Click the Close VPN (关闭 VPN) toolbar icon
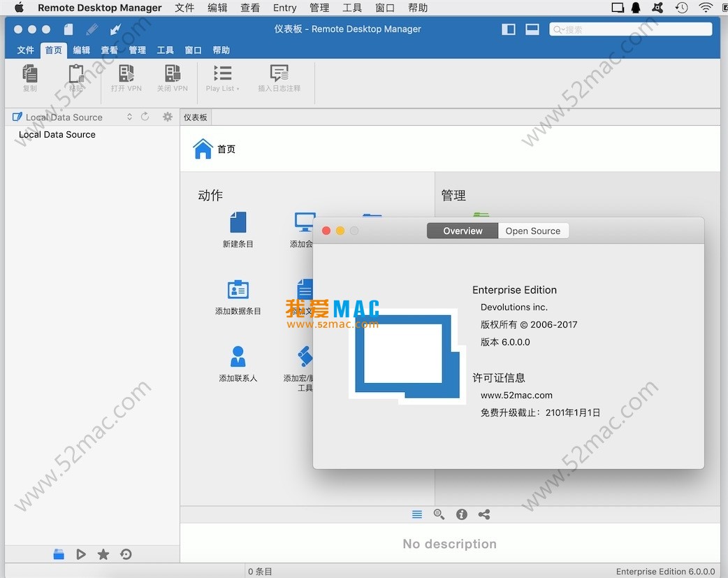 click(x=172, y=74)
